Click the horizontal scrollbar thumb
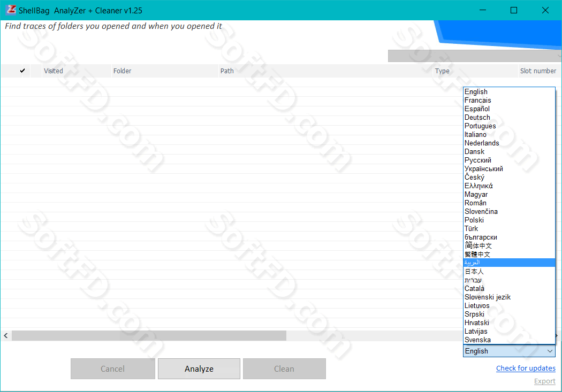562x392 pixels. click(149, 336)
